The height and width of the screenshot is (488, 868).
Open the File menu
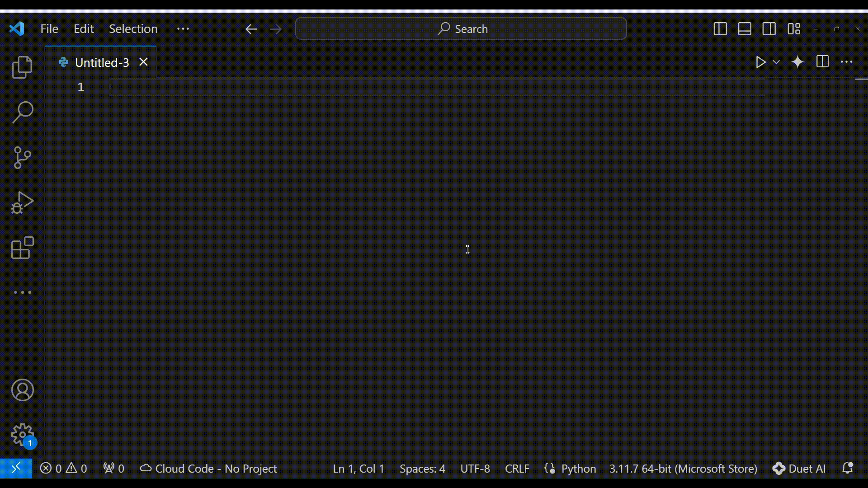click(x=49, y=29)
